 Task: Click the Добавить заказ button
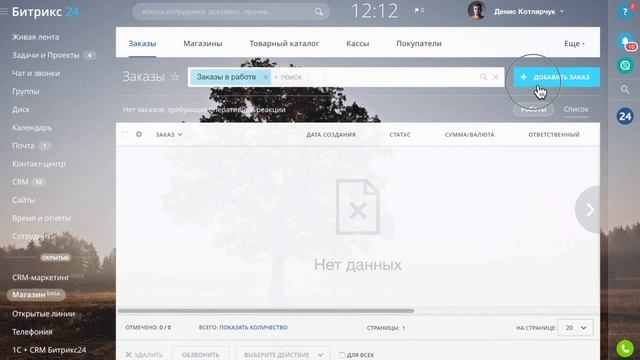pyautogui.click(x=557, y=77)
